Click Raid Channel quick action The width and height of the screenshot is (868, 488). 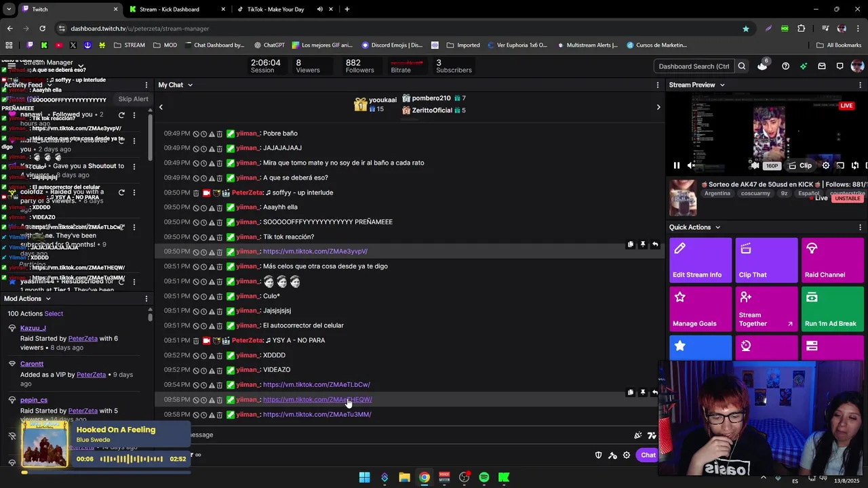833,260
